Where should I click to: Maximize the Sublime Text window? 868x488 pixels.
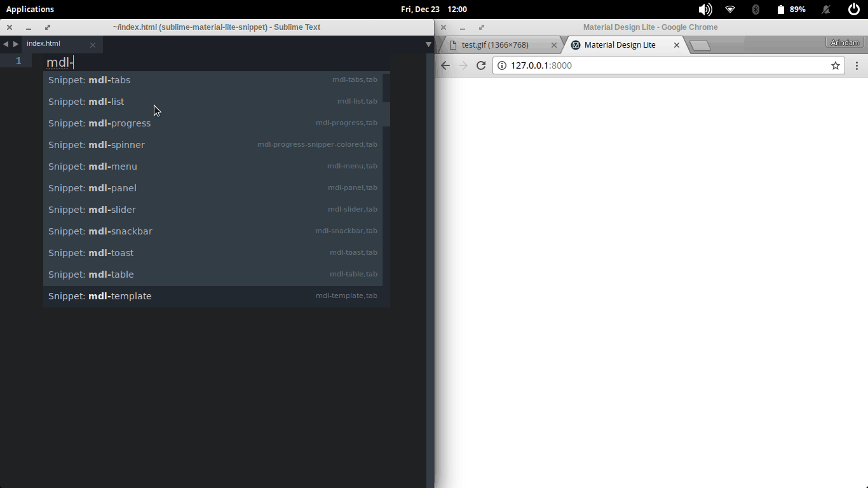point(48,27)
